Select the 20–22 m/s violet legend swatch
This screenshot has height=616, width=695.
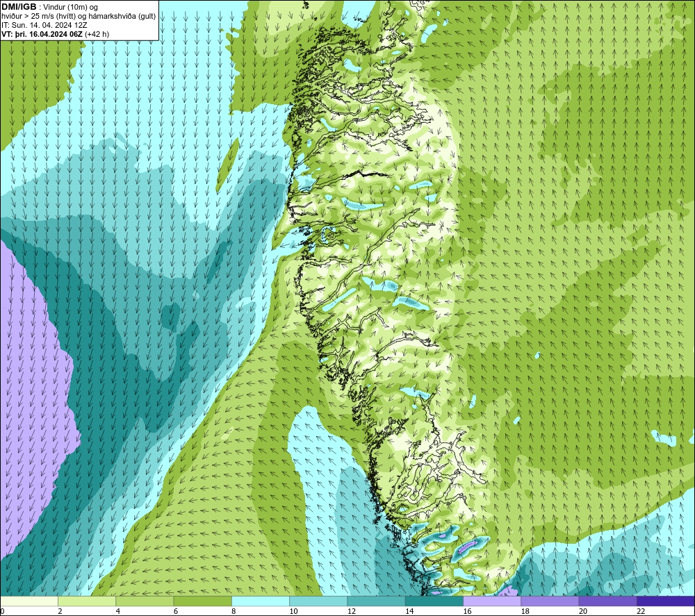(607, 601)
